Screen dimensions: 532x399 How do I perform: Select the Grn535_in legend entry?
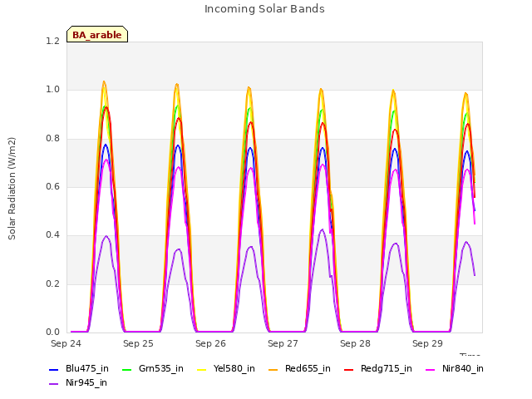point(153,368)
